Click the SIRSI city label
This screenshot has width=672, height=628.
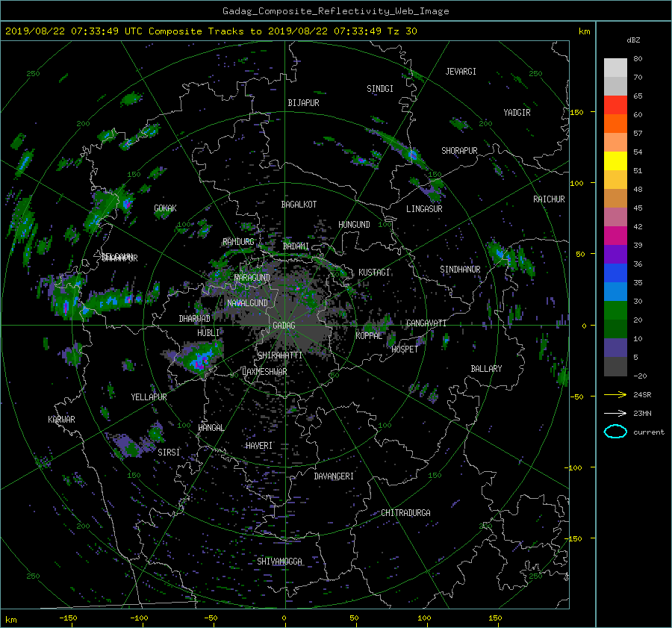click(169, 453)
